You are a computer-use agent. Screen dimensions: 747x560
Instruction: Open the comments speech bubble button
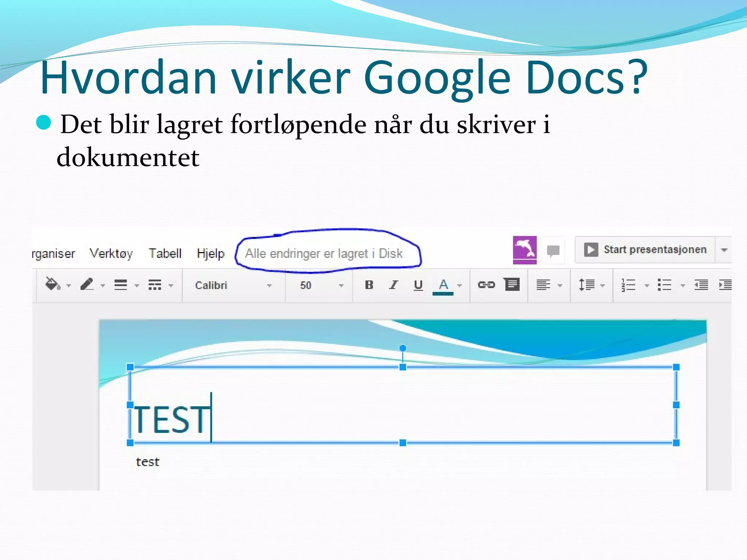coord(553,250)
